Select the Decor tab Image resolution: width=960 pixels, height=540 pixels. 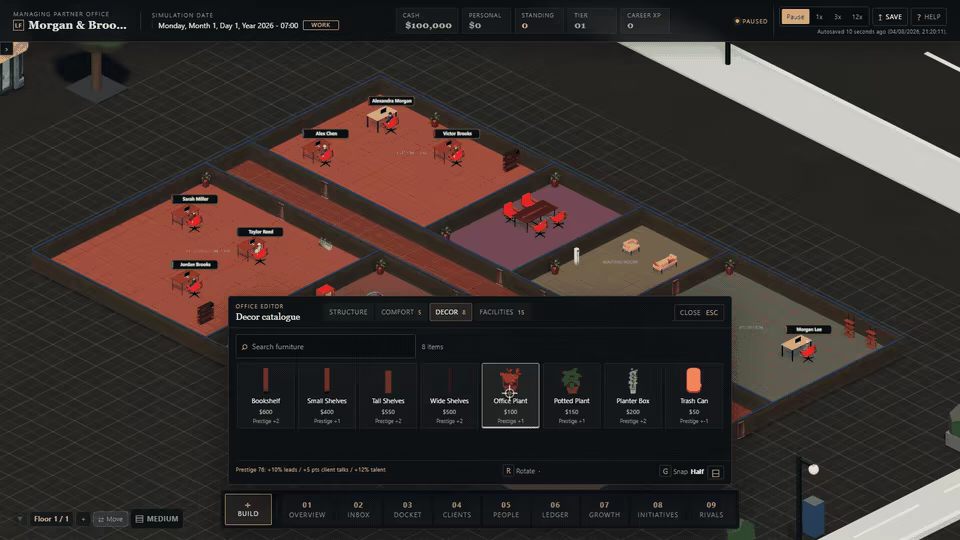(450, 312)
